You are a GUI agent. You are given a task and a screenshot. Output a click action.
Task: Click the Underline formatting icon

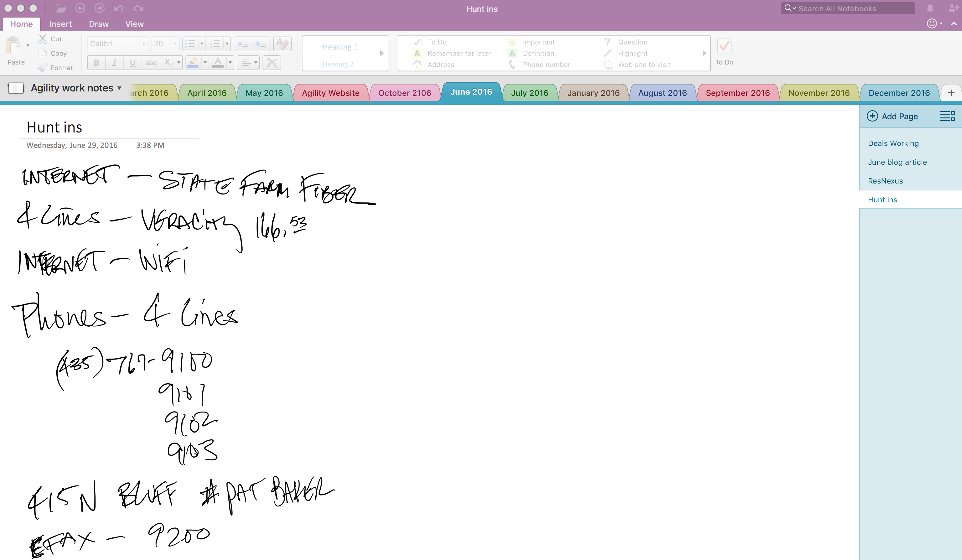(132, 62)
